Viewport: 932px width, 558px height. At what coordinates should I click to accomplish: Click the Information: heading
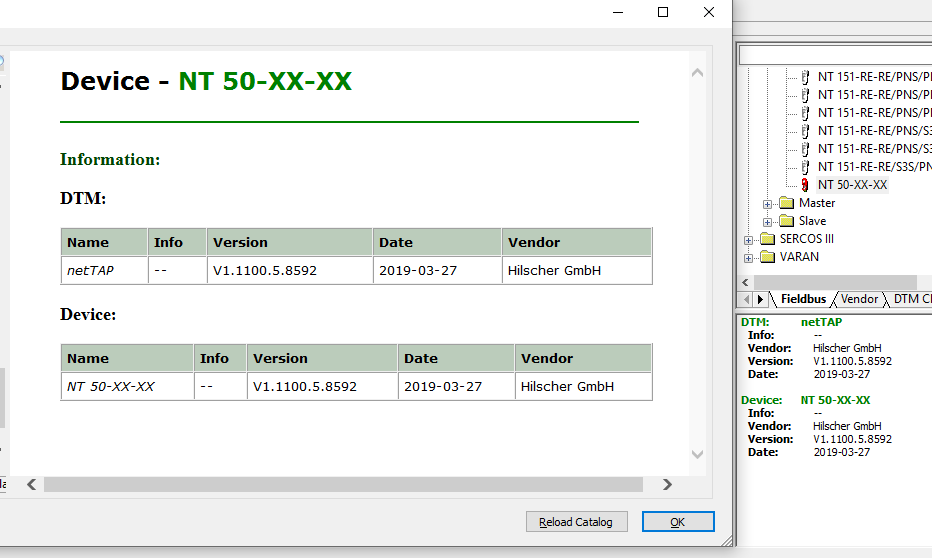110,159
